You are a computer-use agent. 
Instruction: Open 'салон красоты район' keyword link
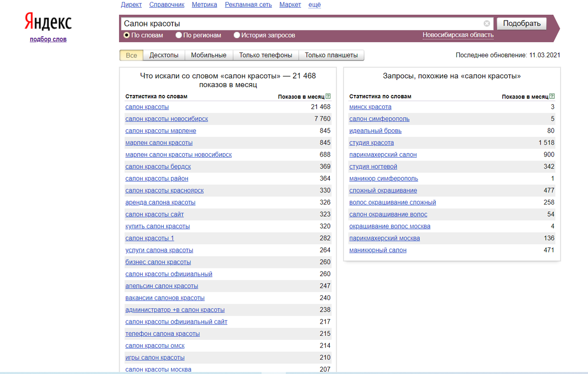(x=157, y=179)
